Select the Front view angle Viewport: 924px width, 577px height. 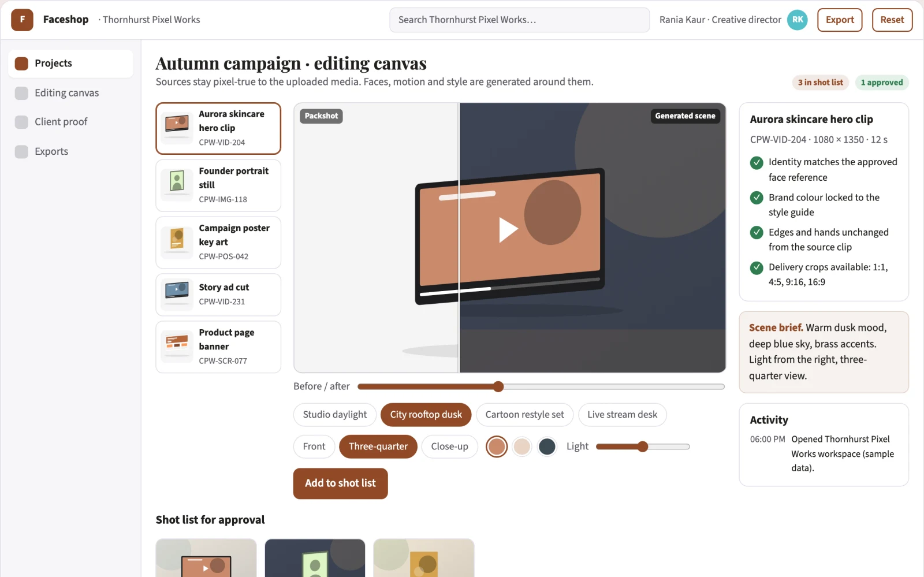tap(314, 446)
